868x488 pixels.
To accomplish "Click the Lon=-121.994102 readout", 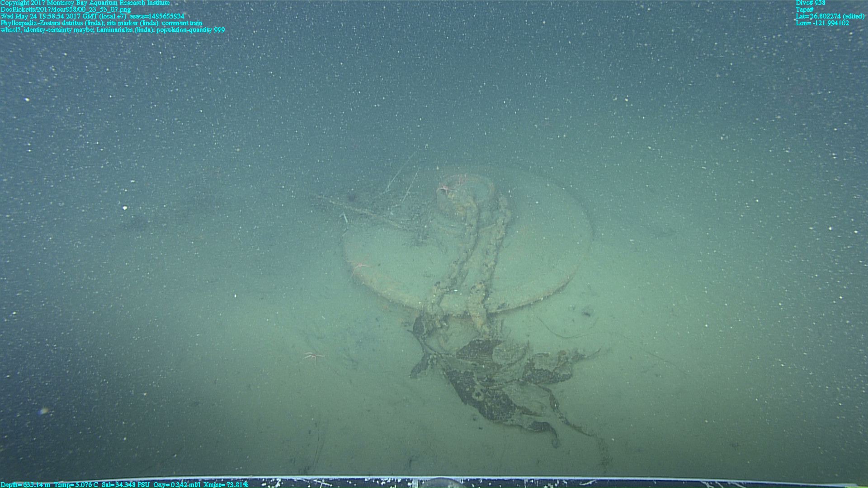I will (822, 23).
